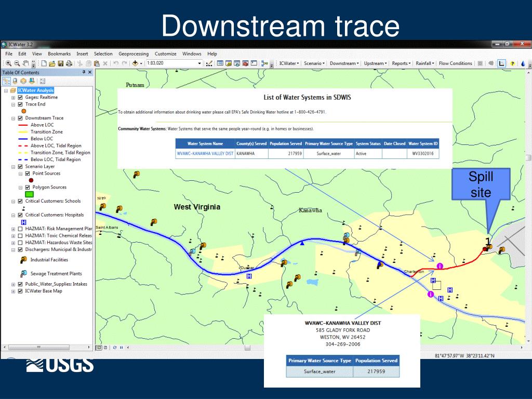Save the map with floppy icon
The height and width of the screenshot is (399, 532).
pyautogui.click(x=61, y=63)
